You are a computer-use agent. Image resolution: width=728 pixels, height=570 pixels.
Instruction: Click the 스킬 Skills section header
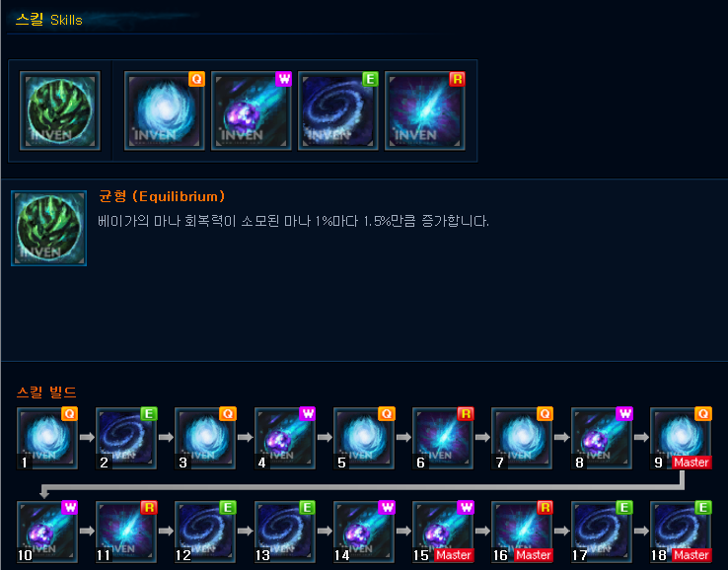coord(48,20)
